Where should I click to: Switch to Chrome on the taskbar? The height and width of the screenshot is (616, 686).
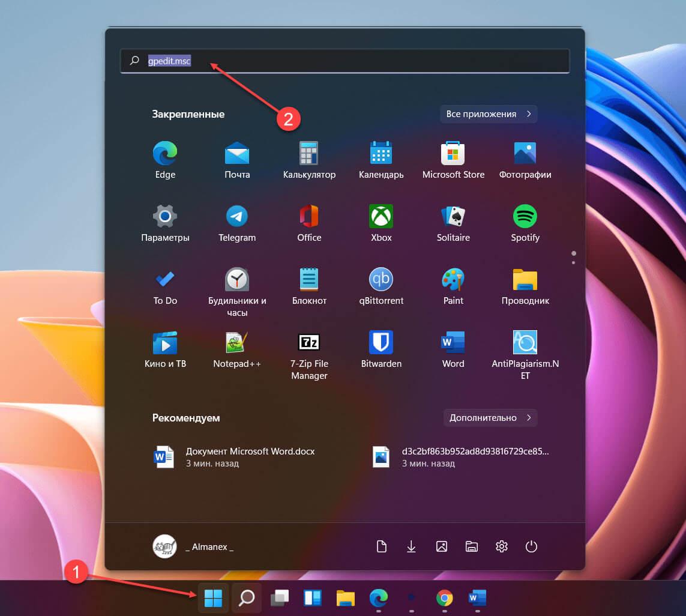tap(445, 597)
